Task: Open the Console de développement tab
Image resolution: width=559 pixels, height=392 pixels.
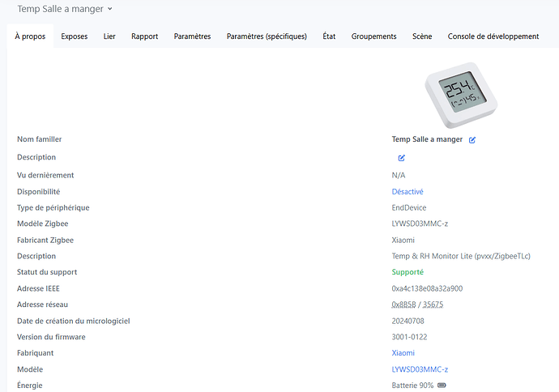Action: [x=493, y=36]
